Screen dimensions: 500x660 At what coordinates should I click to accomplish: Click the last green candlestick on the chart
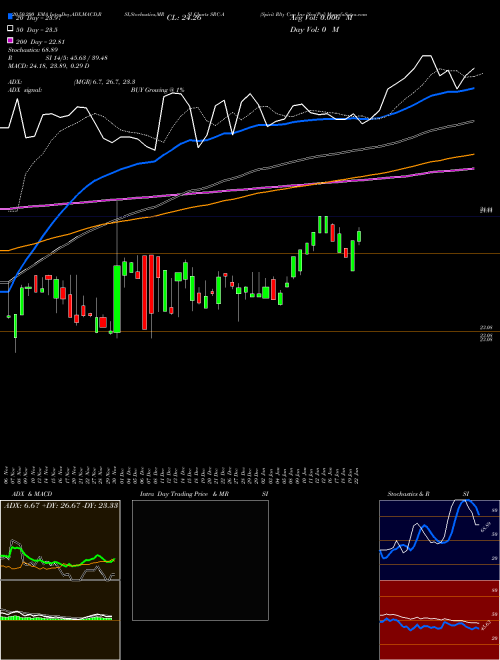[359, 236]
